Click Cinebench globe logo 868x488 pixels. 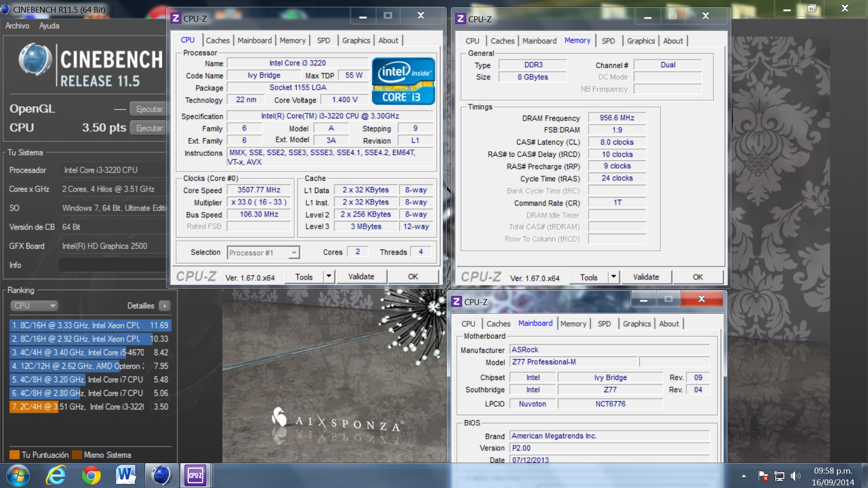pos(35,59)
